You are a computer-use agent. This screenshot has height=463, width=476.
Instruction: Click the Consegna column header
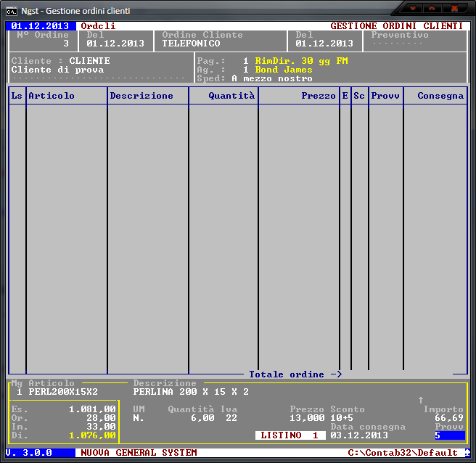pos(440,96)
